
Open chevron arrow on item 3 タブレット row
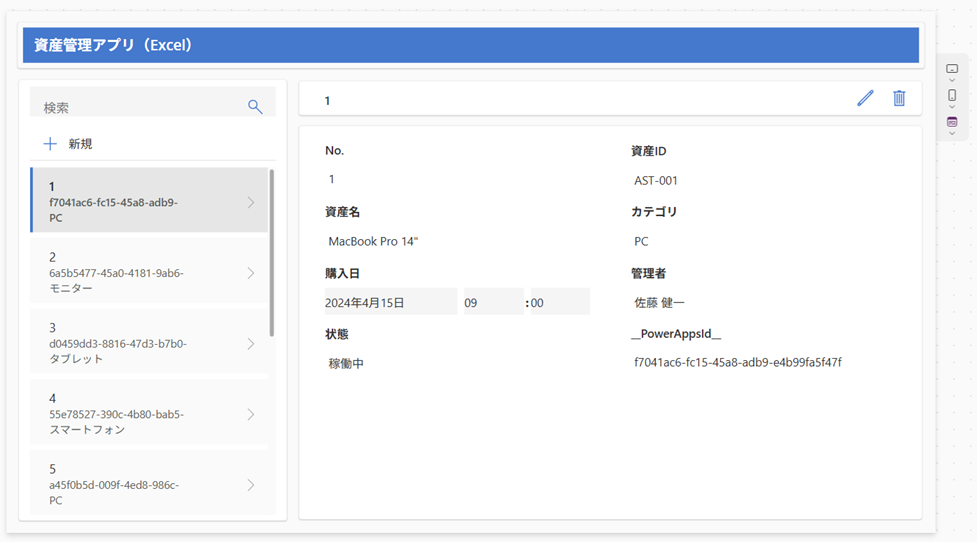pyautogui.click(x=251, y=344)
